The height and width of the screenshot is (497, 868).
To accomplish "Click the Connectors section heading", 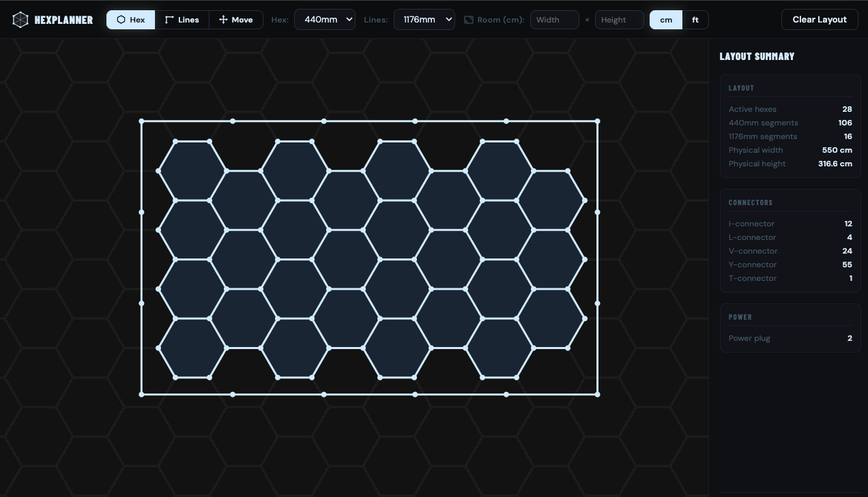I will pyautogui.click(x=751, y=202).
